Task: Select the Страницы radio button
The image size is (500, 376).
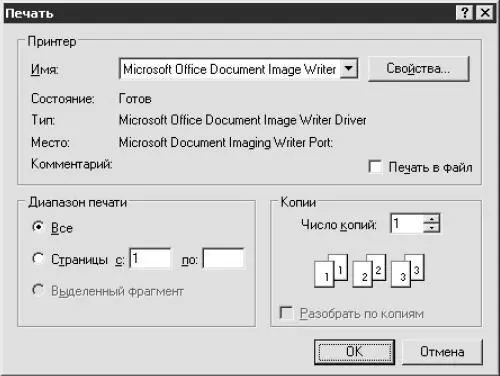Action: tap(38, 259)
